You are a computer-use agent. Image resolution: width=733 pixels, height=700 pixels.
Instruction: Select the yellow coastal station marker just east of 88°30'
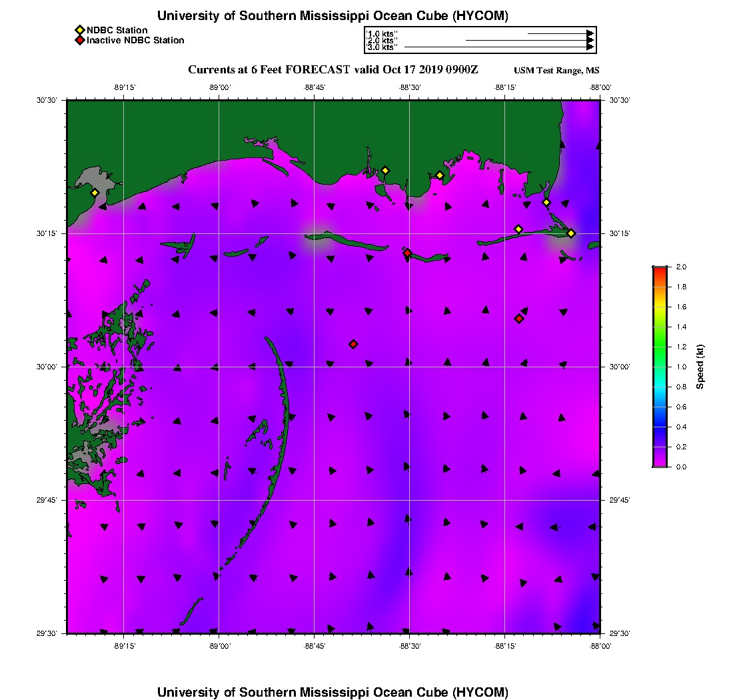440,176
